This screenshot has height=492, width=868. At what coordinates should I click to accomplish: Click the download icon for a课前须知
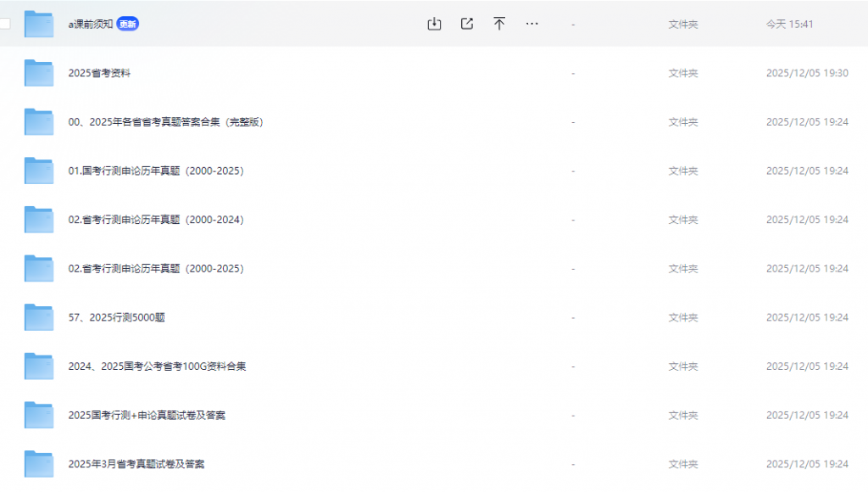pyautogui.click(x=434, y=24)
